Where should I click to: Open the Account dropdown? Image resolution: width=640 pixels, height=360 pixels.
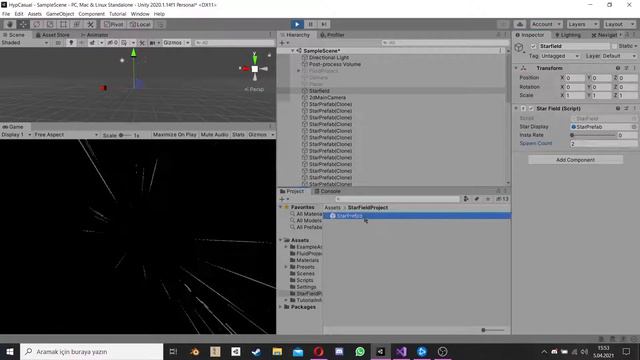click(x=547, y=24)
